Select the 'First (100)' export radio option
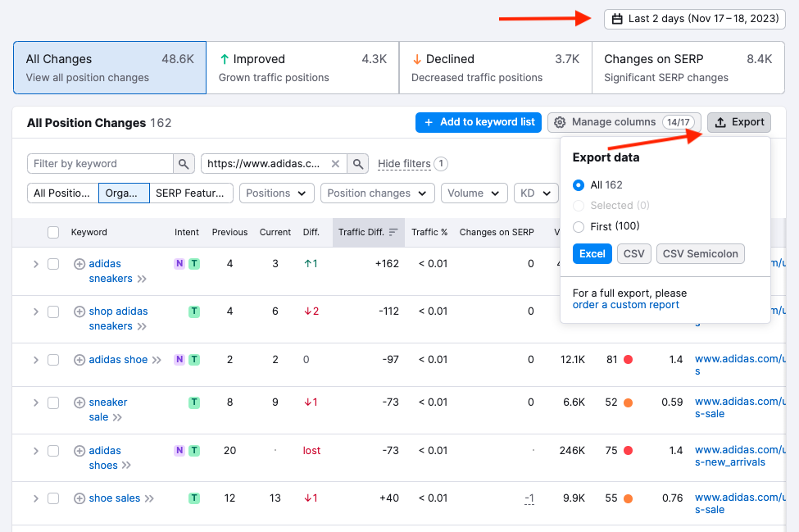 pyautogui.click(x=579, y=227)
